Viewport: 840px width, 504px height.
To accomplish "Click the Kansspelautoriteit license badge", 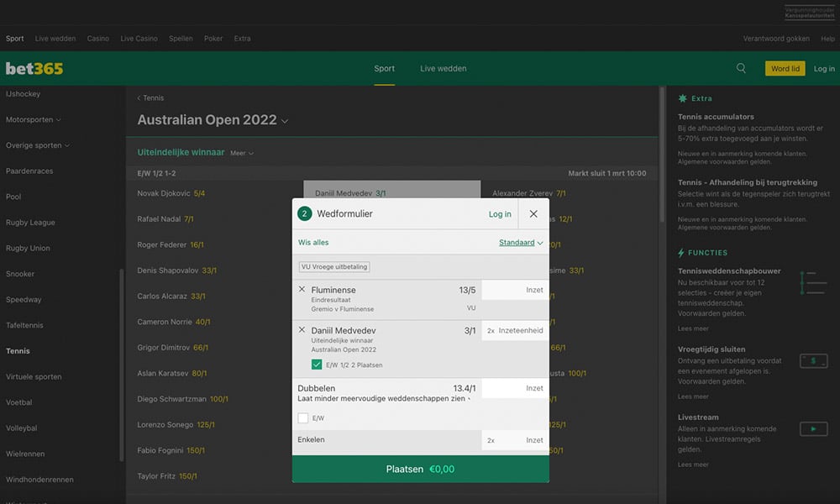I will [810, 13].
